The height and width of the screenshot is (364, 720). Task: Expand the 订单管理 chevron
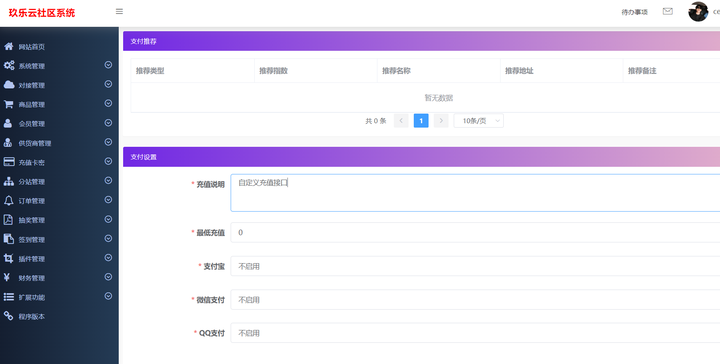[108, 200]
